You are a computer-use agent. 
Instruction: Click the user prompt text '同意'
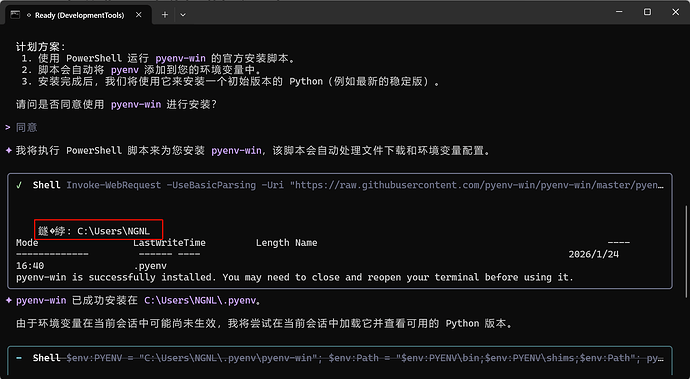pos(26,128)
